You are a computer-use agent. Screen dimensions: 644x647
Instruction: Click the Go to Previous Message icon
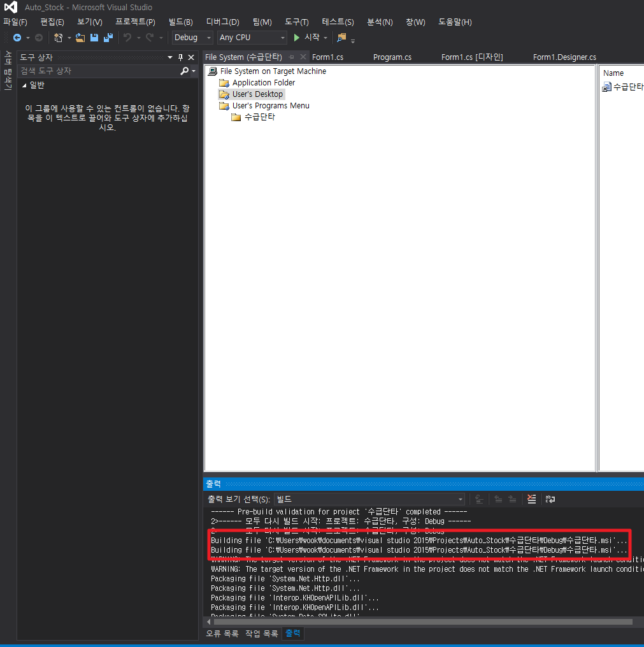pyautogui.click(x=499, y=499)
